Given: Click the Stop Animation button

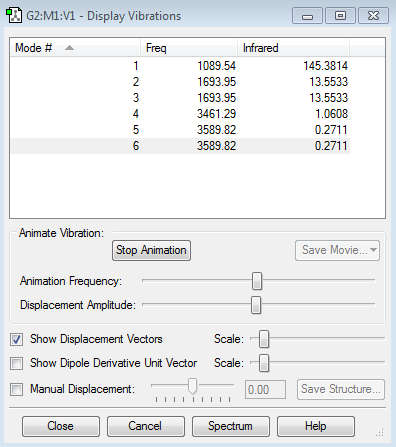Looking at the screenshot, I should coord(151,250).
